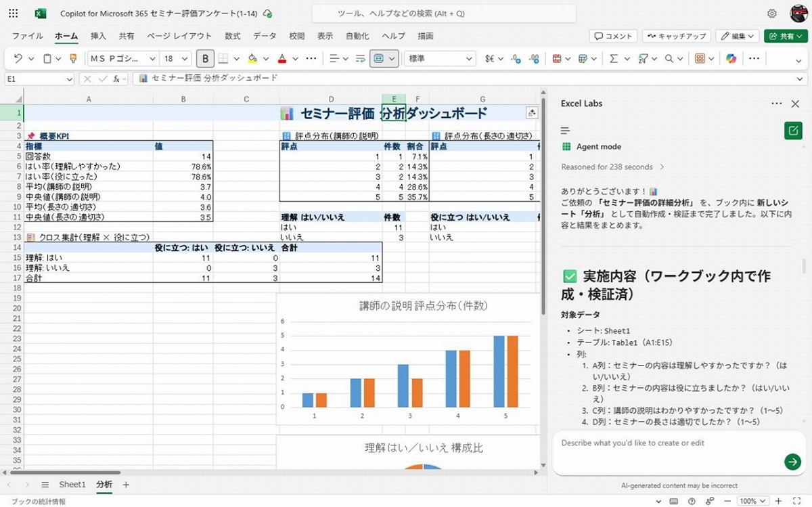Expand the Reasoned for 238 seconds details
812x507 pixels.
pyautogui.click(x=662, y=167)
